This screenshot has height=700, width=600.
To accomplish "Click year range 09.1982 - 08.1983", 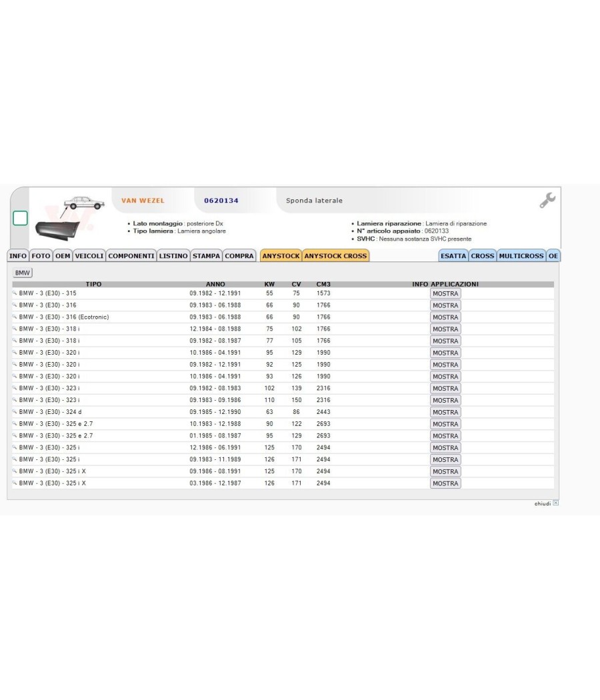I will click(215, 389).
